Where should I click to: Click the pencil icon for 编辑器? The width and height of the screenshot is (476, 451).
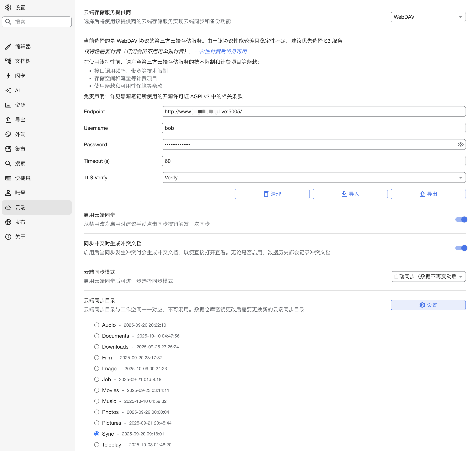point(8,46)
